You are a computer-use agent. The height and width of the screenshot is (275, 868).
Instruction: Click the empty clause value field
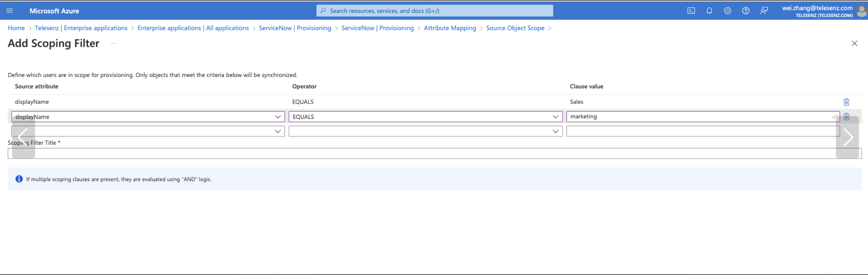(x=703, y=131)
